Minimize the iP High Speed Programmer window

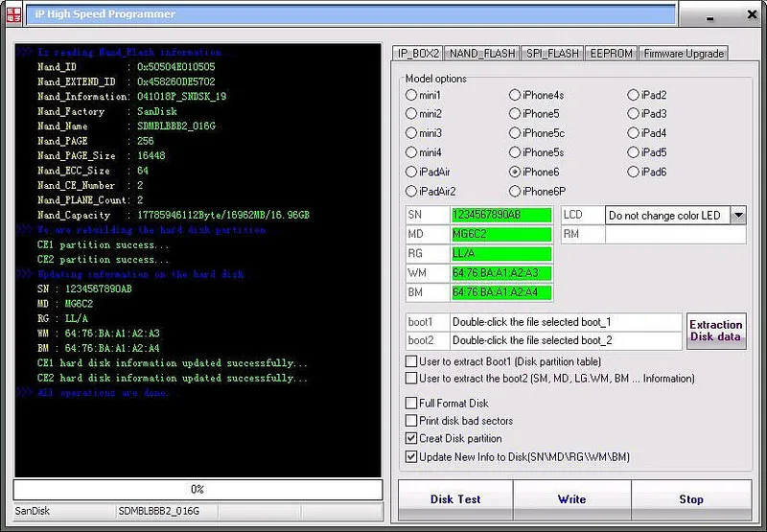click(709, 17)
